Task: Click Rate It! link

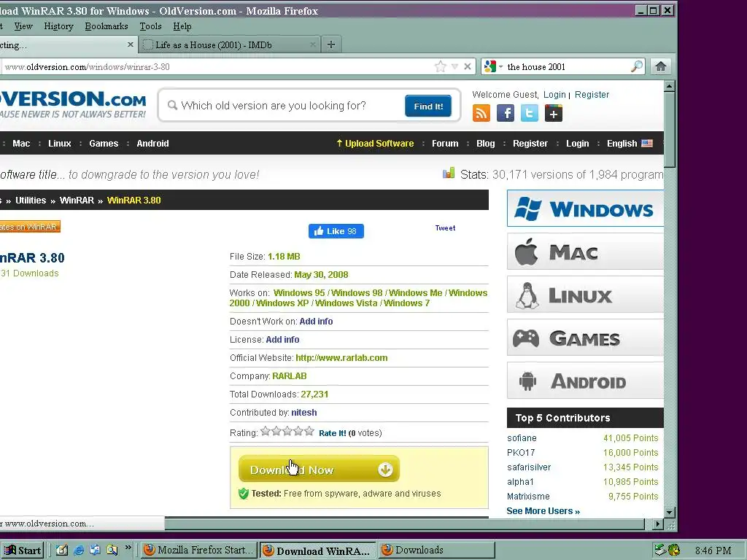Action: [x=333, y=433]
